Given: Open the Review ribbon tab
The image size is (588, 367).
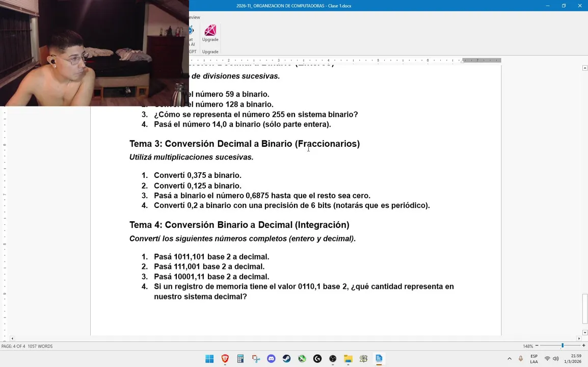Looking at the screenshot, I should (194, 17).
